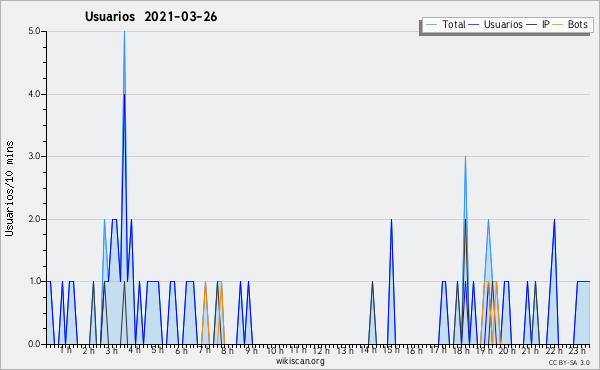The image size is (600, 370).
Task: Click the '16 h' x-axis label
Action: [414, 351]
